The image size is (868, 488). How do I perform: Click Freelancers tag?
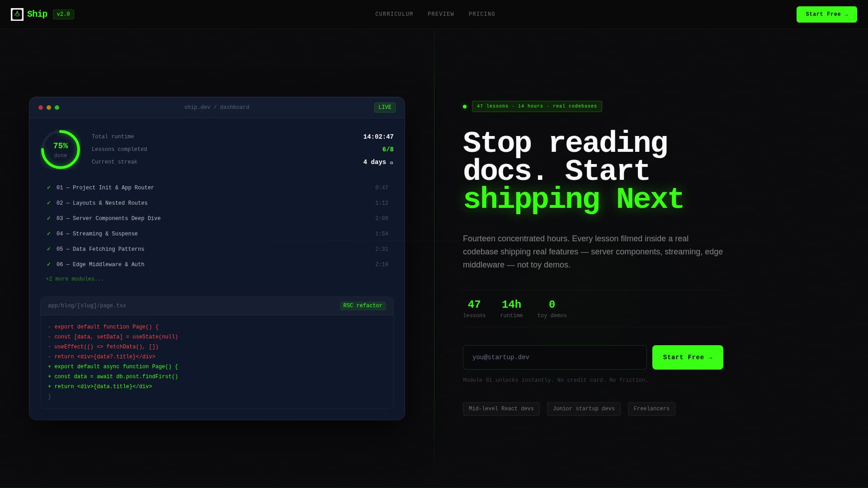pos(651,409)
